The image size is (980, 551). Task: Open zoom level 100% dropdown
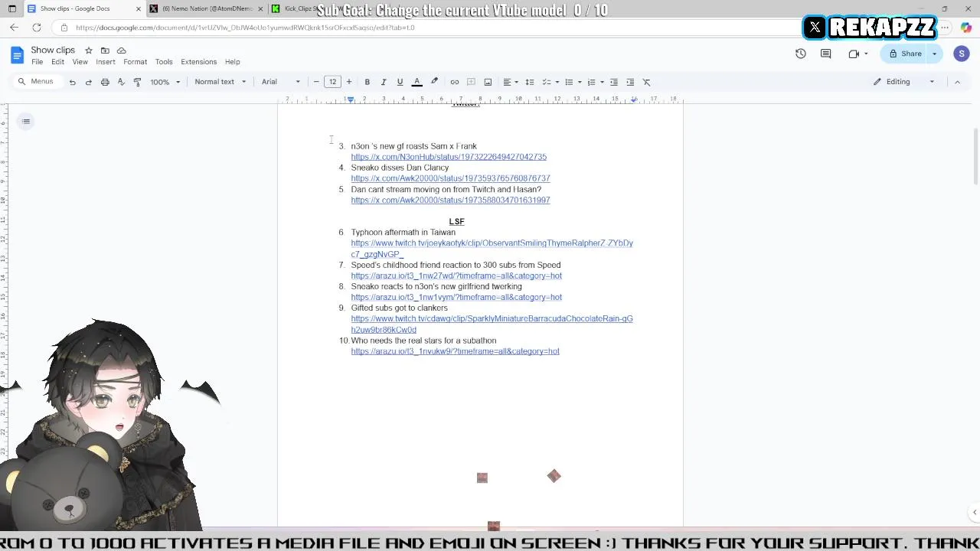pyautogui.click(x=165, y=82)
